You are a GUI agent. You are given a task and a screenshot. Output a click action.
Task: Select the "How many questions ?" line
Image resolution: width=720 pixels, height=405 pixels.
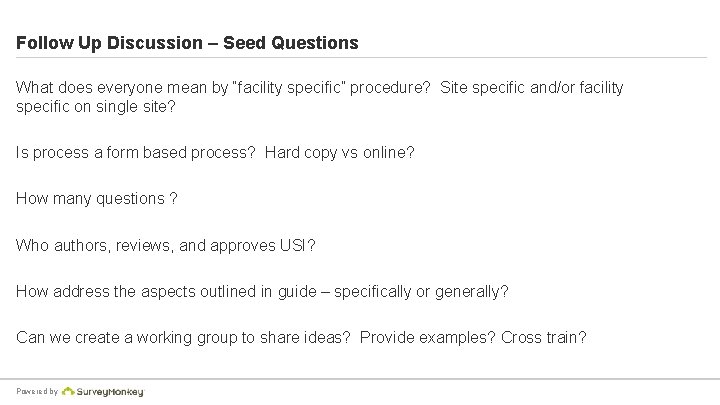[x=97, y=198]
